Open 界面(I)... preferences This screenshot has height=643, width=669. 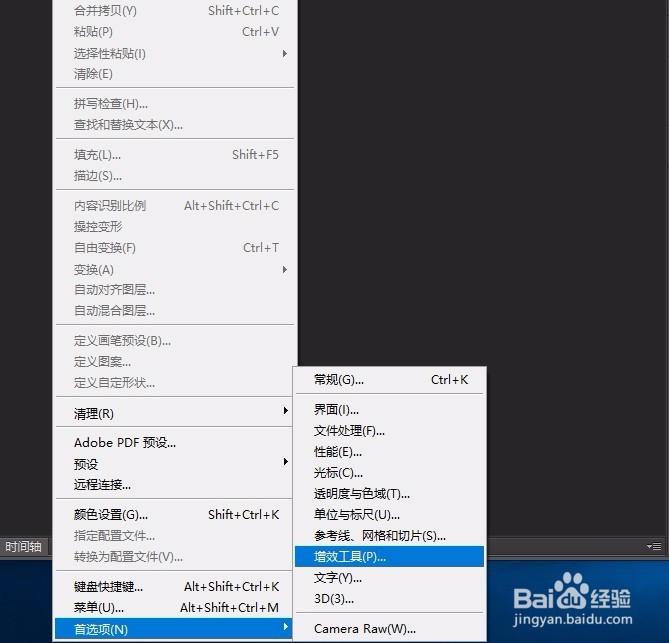pyautogui.click(x=390, y=410)
